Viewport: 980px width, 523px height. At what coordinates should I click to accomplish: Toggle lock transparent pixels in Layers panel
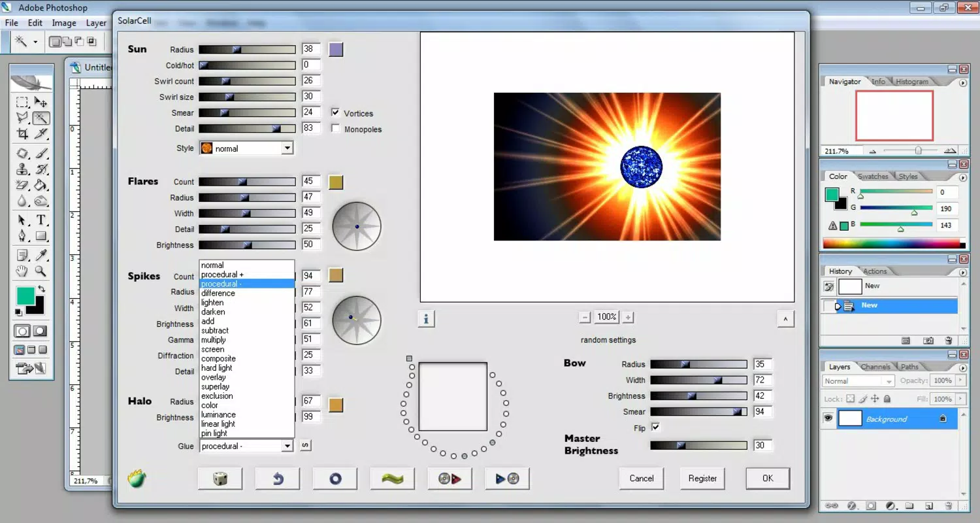[850, 399]
